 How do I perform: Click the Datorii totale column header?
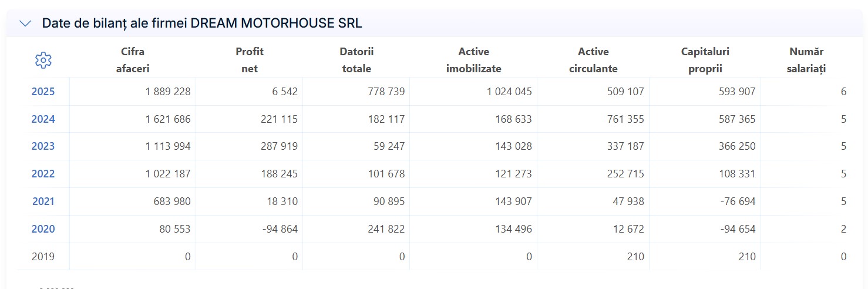pos(356,60)
